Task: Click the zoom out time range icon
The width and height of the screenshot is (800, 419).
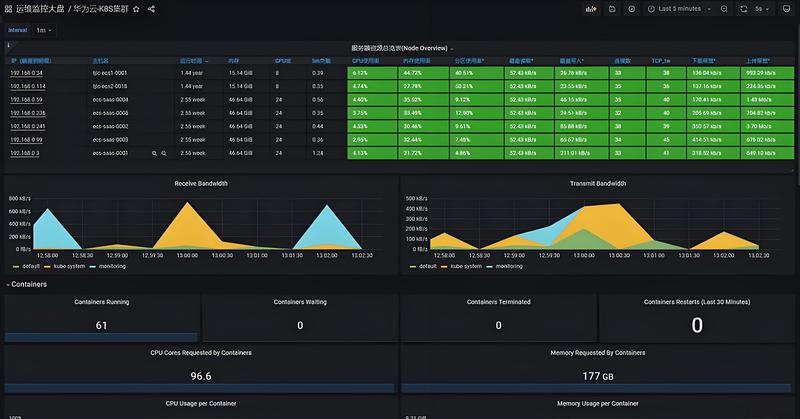Action: coord(724,9)
